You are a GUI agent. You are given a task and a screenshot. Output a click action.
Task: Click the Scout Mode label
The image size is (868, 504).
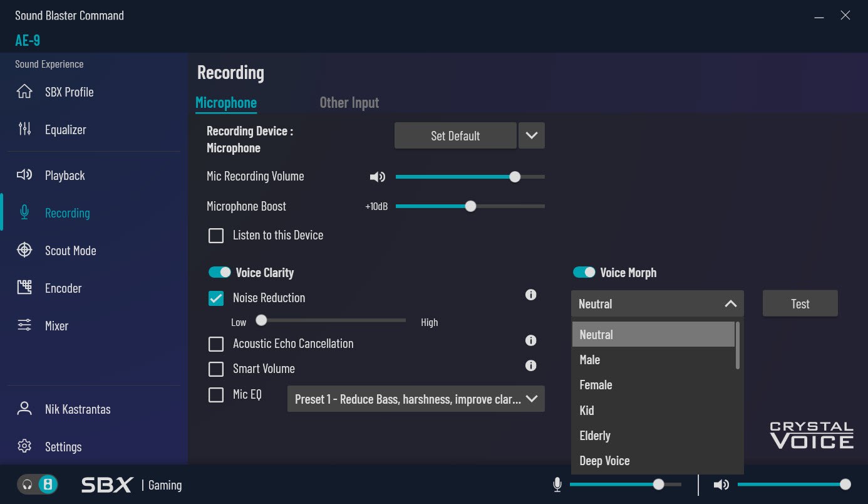71,251
